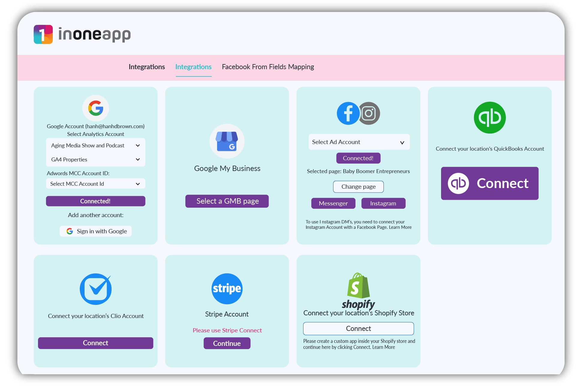Image resolution: width=582 pixels, height=392 pixels.
Task: Click the Facebook logo icon
Action: tap(348, 113)
